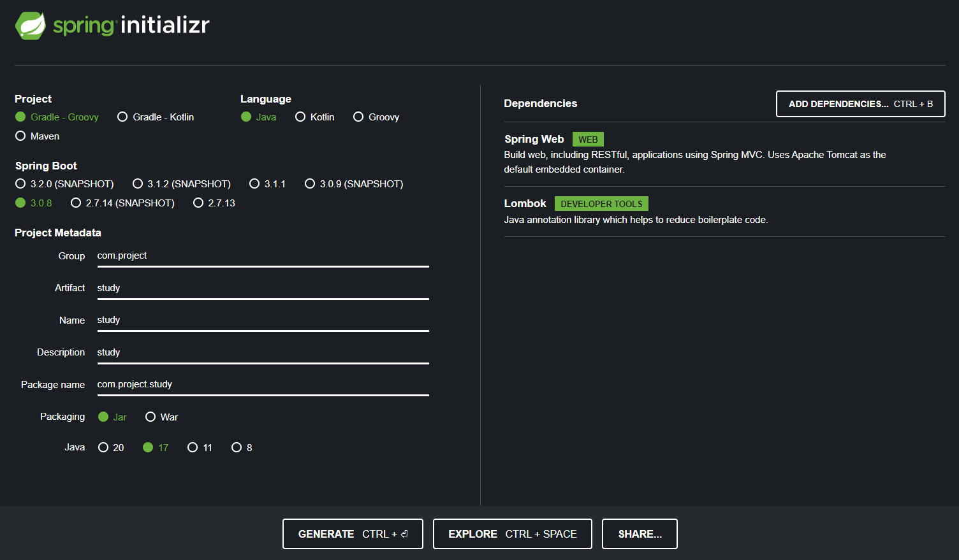The height and width of the screenshot is (560, 959).
Task: Click the Lombok description text
Action: 636,220
